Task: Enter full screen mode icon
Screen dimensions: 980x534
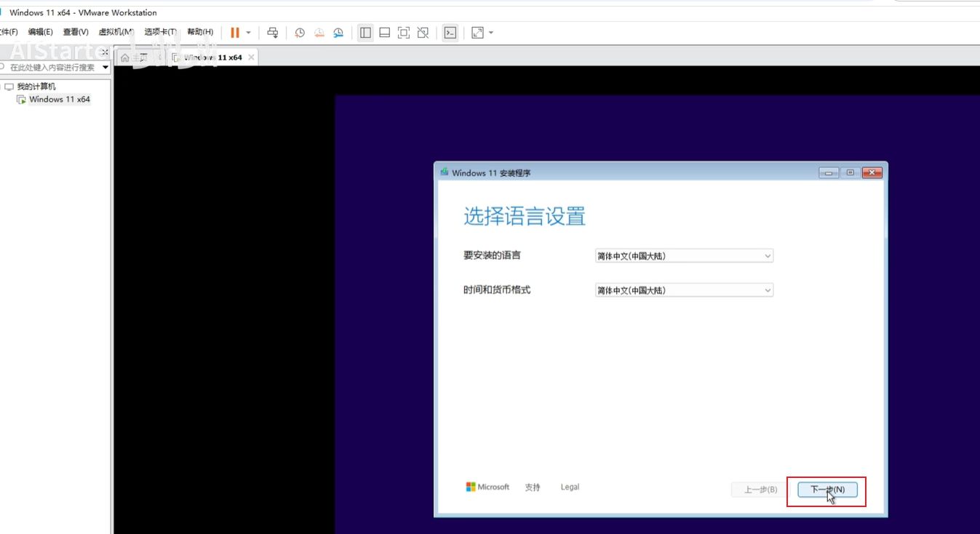Action: point(404,33)
